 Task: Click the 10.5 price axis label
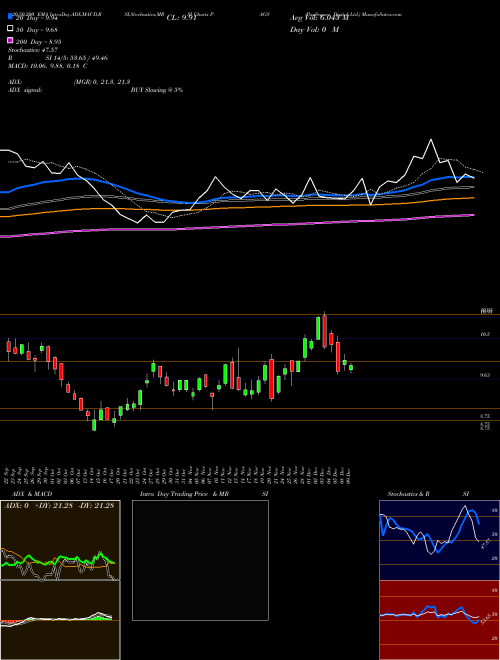pyautogui.click(x=485, y=334)
